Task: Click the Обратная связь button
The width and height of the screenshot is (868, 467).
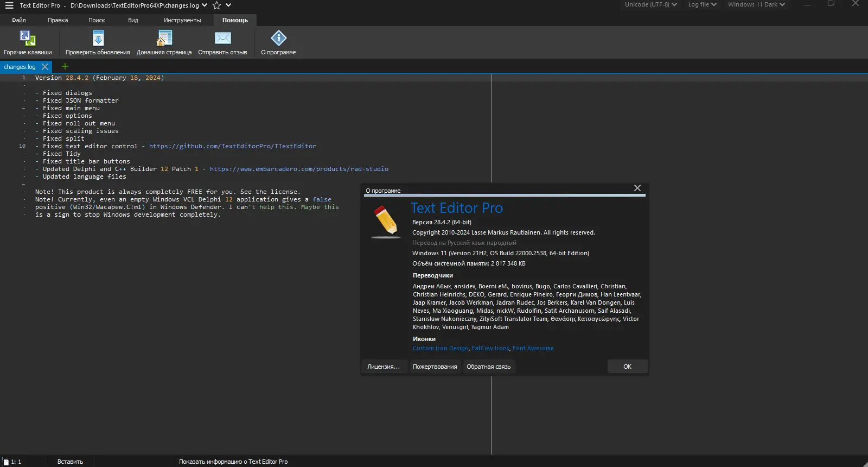Action: coord(489,367)
